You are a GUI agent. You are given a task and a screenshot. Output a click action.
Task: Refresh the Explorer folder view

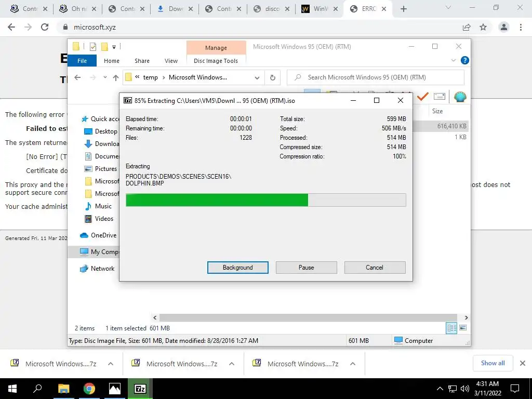pyautogui.click(x=272, y=78)
